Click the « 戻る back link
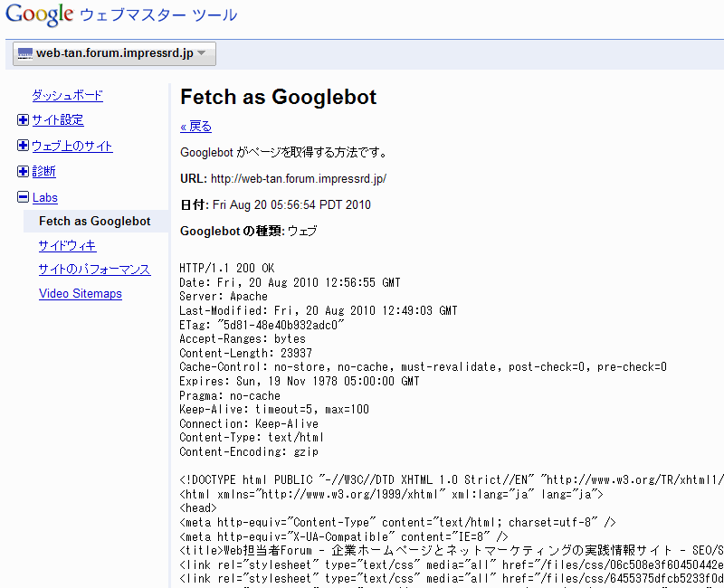Image resolution: width=724 pixels, height=588 pixels. (x=195, y=127)
